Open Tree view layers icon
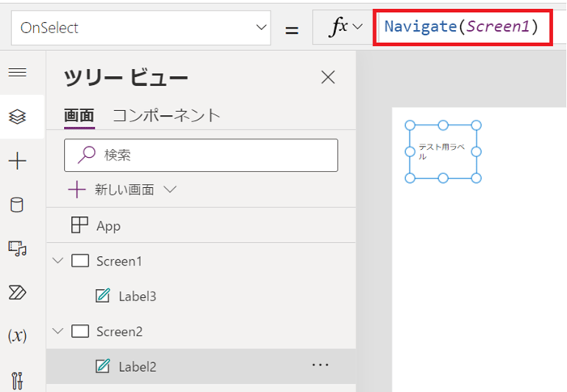The height and width of the screenshot is (392, 567). point(17,117)
